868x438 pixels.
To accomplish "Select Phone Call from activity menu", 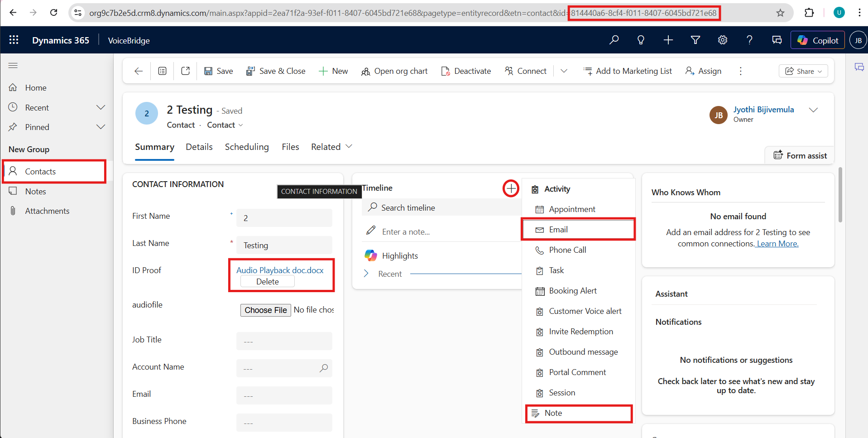I will pyautogui.click(x=567, y=250).
